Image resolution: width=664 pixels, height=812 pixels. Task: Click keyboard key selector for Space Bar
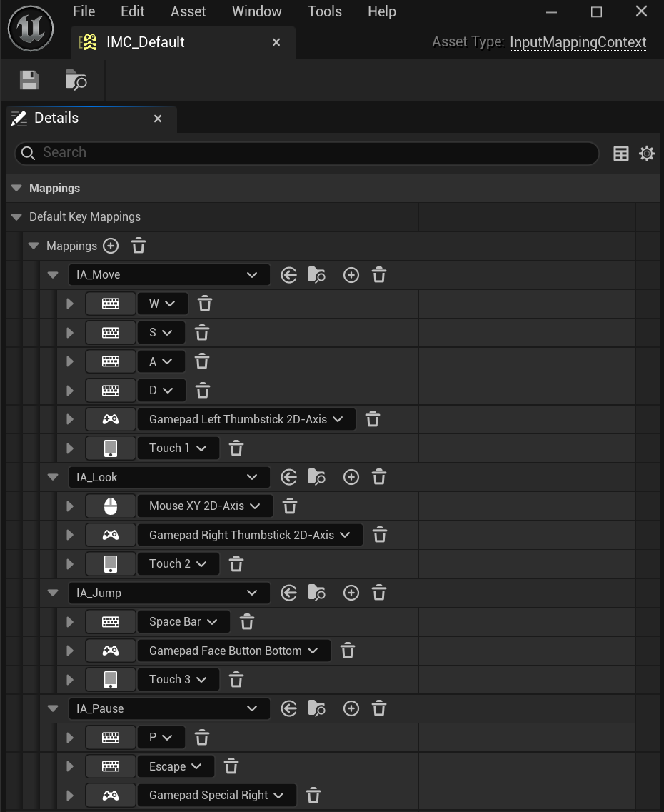tap(111, 621)
